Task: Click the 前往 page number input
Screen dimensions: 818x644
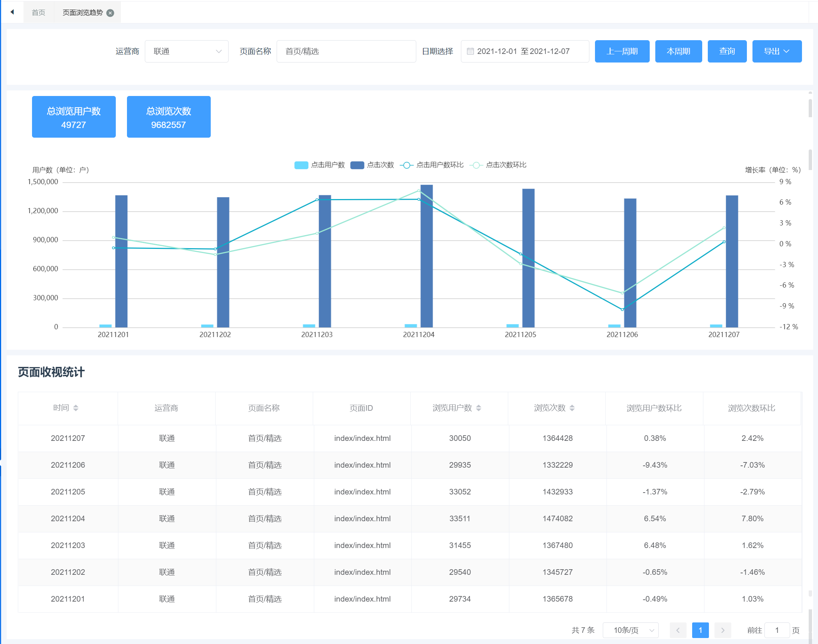Action: pos(777,630)
